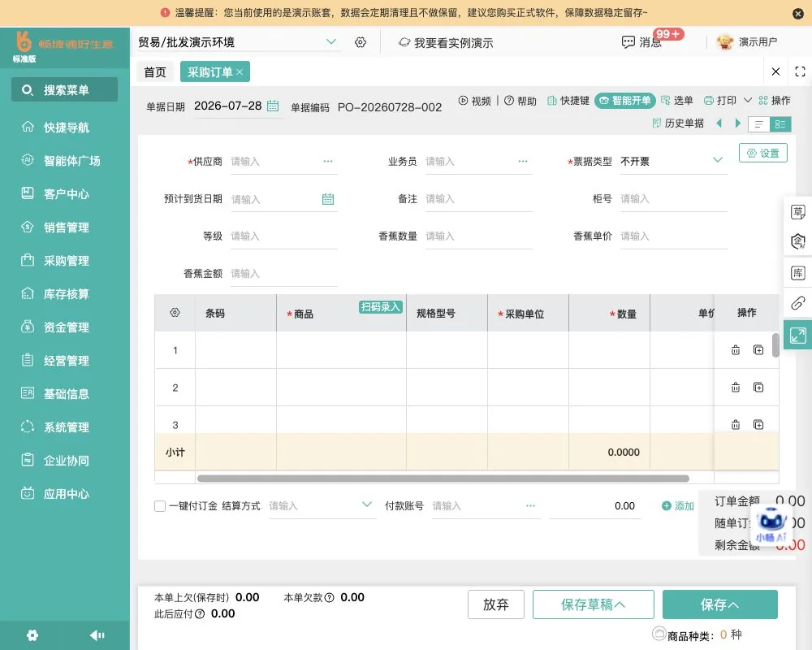Open 采购管理 in sidebar

point(65,260)
